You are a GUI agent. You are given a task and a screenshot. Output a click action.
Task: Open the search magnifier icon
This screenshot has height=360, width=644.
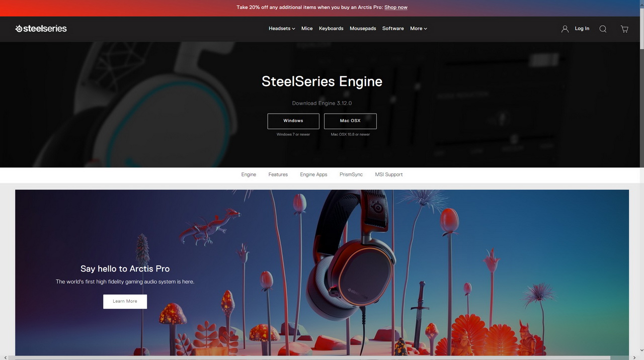(x=603, y=29)
